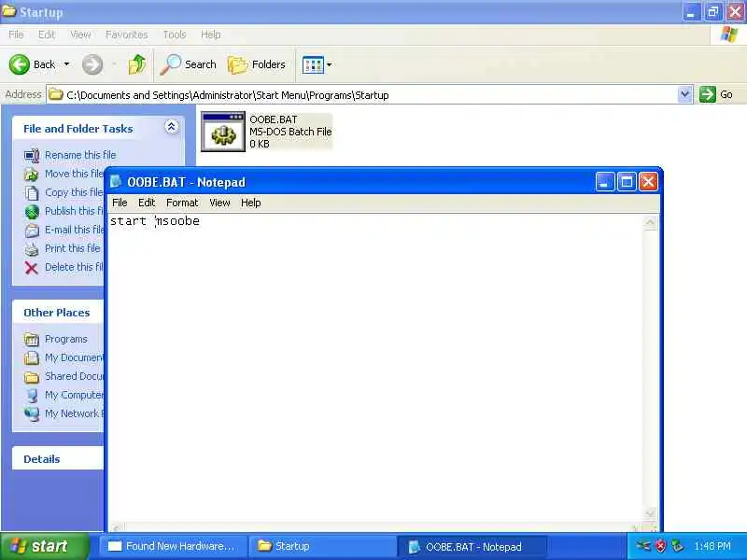Open Notepad Format menu

tap(182, 203)
